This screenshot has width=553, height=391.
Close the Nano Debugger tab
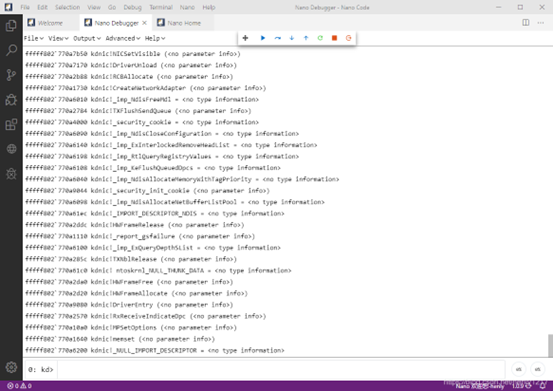coord(144,23)
